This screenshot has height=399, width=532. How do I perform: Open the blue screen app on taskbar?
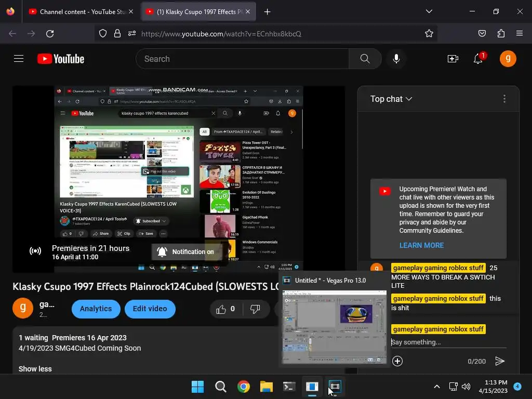pos(312,387)
